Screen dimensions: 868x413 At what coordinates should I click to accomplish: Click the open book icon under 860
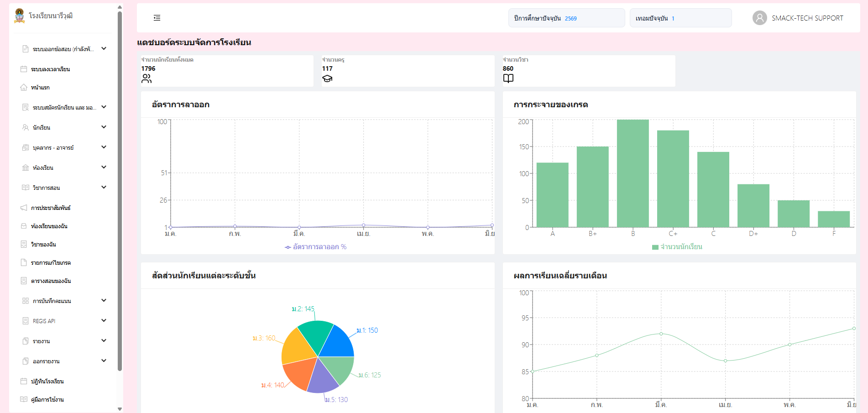508,78
